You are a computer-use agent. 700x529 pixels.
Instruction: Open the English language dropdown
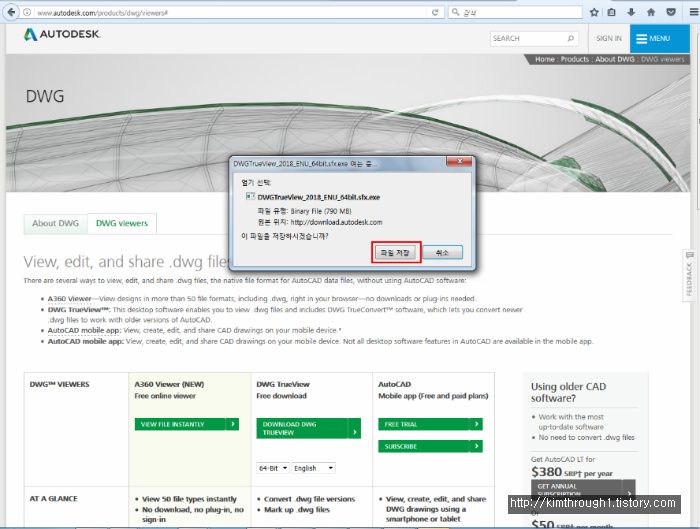314,468
